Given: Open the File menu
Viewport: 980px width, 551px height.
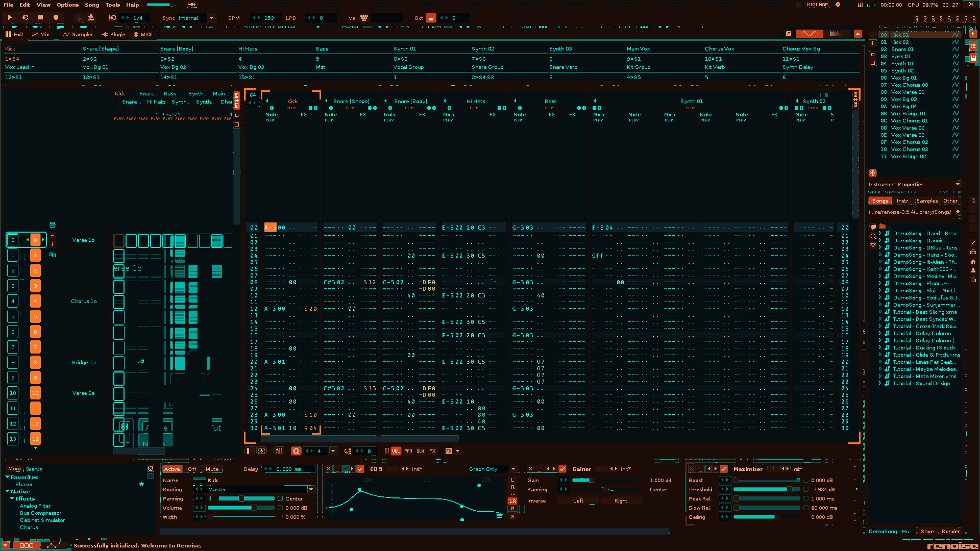Looking at the screenshot, I should click(x=9, y=5).
